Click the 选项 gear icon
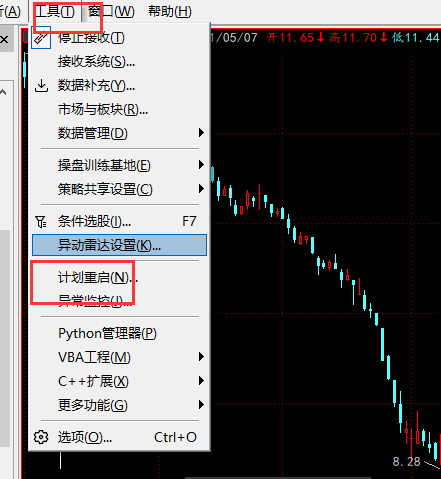The height and width of the screenshot is (479, 441). 41,437
